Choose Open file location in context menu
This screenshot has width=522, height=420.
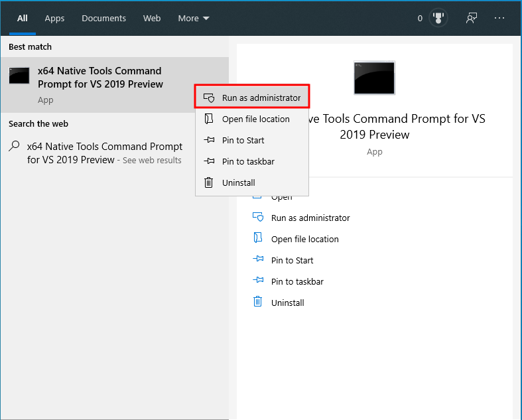tap(252, 119)
